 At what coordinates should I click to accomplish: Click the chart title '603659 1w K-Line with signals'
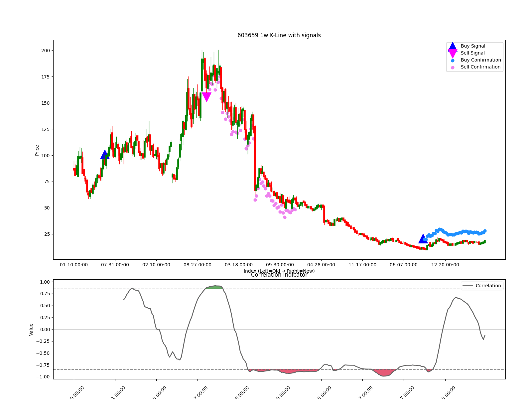pyautogui.click(x=279, y=35)
